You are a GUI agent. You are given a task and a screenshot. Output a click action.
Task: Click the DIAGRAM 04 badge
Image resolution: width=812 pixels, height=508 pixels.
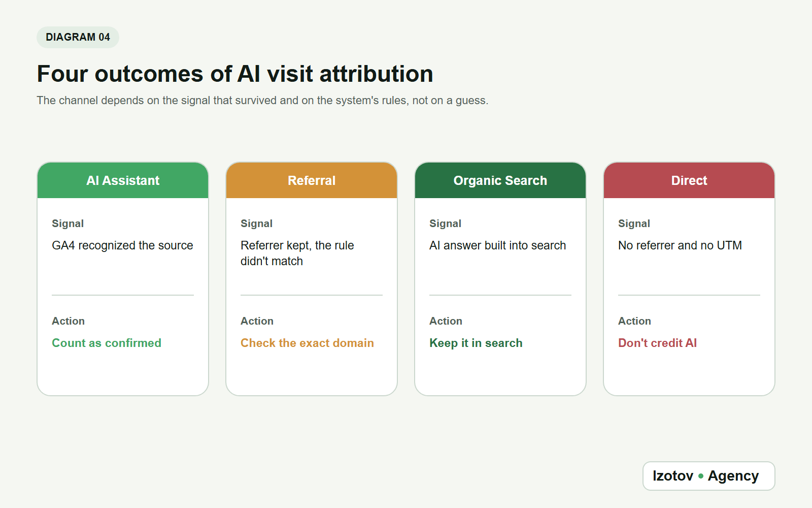(x=78, y=37)
